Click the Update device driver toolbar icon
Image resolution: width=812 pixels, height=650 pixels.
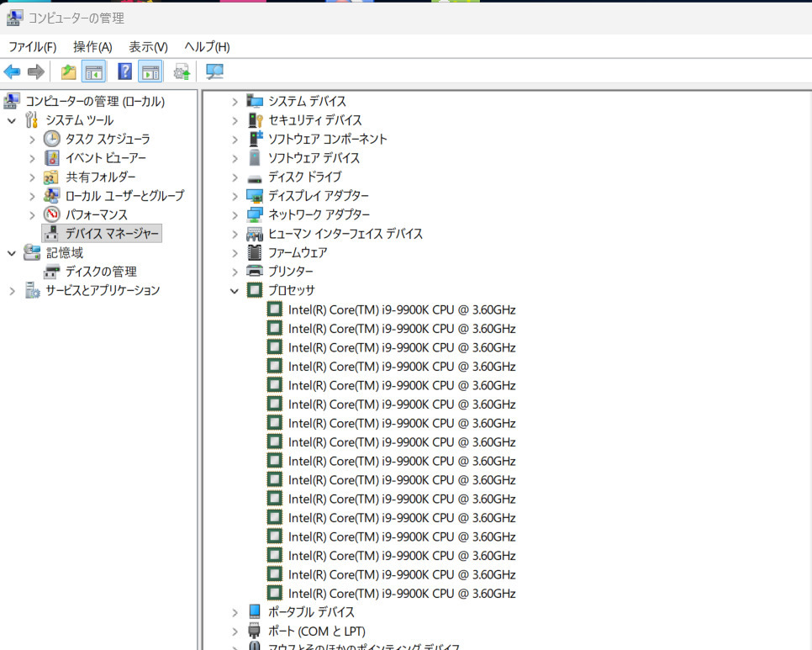click(x=182, y=72)
